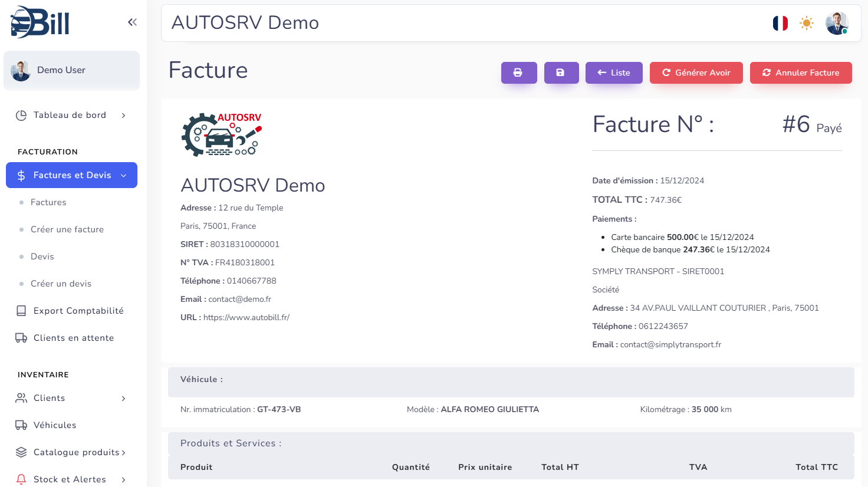Click invoice number #6
This screenshot has width=868, height=487.
[x=796, y=124]
